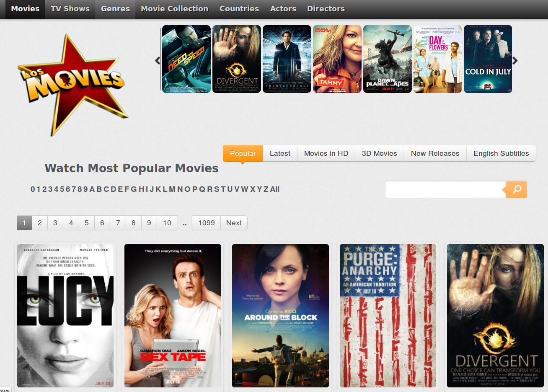This screenshot has width=548, height=392.
Task: Filter movies starting with digit 9
Action: (86, 189)
